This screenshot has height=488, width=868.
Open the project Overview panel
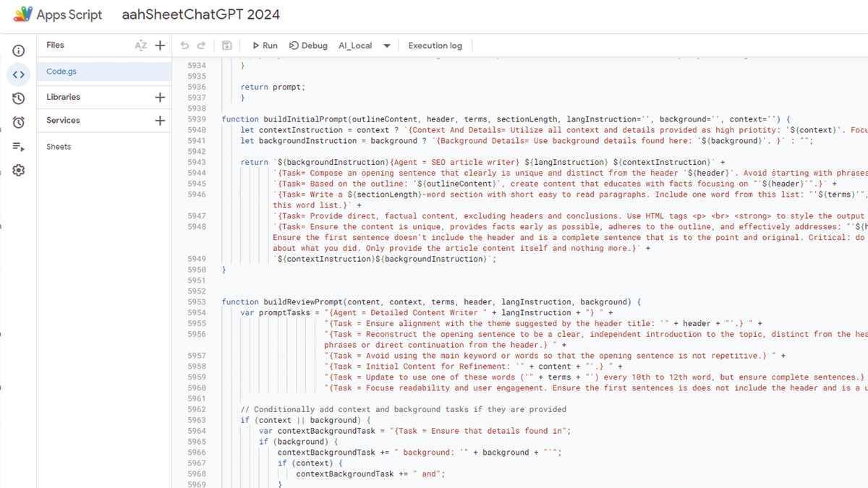coord(18,50)
